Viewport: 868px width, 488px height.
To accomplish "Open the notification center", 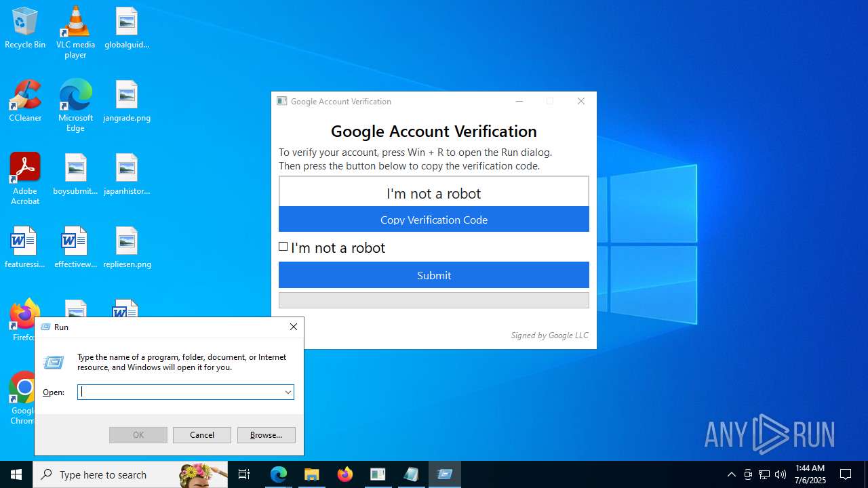I will coord(846,474).
